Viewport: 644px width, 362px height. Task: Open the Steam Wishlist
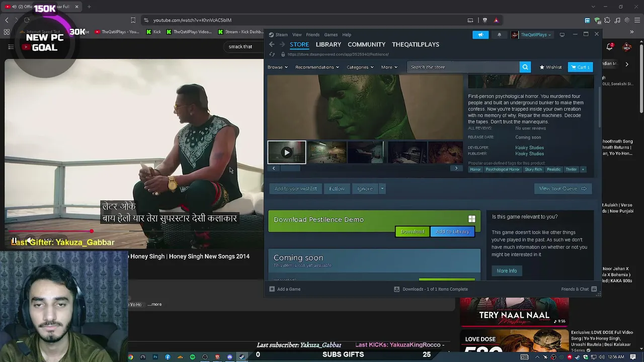[550, 67]
